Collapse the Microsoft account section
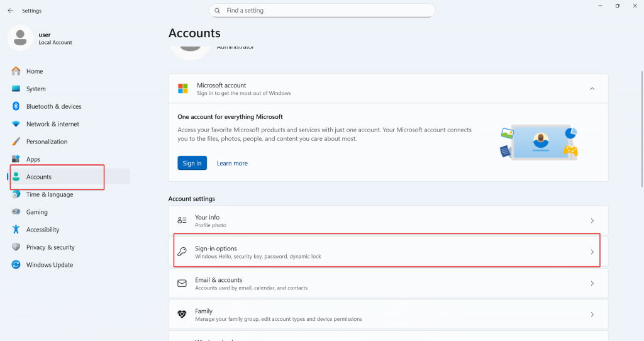644x341 pixels. tap(592, 89)
